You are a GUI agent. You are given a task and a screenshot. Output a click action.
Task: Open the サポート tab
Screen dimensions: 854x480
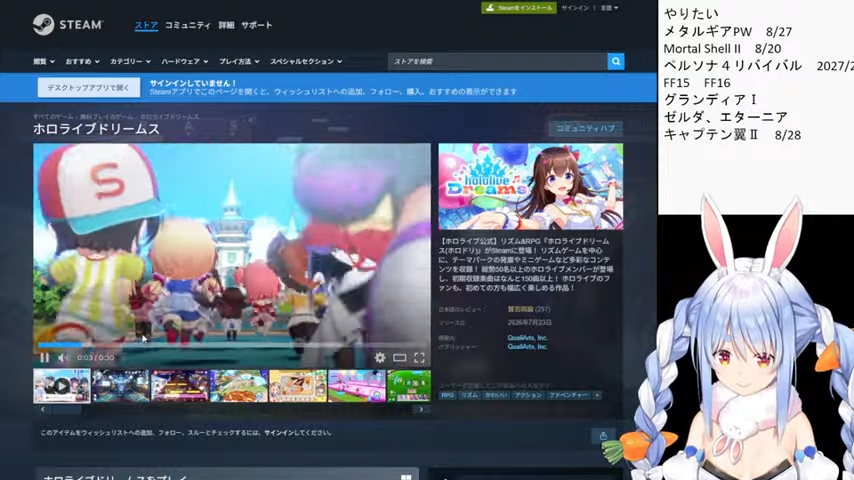[257, 25]
